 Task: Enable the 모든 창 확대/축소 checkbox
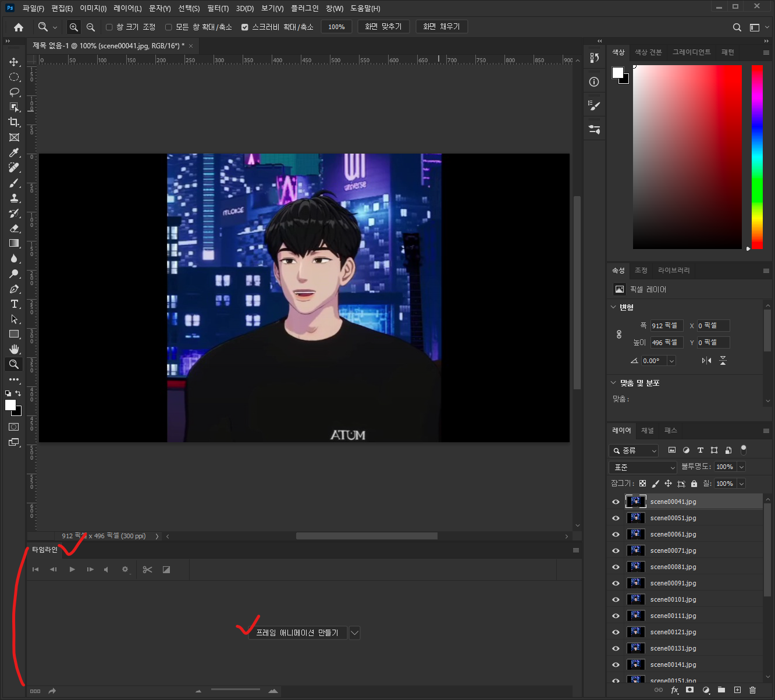[x=168, y=27]
